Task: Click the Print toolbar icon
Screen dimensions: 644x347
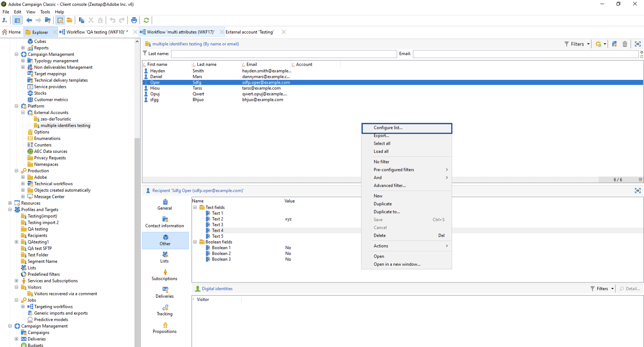Action: [x=134, y=20]
